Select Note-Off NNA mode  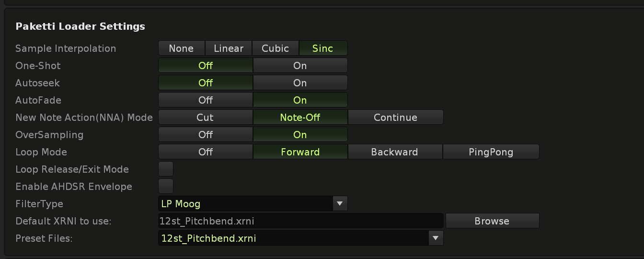coord(300,118)
